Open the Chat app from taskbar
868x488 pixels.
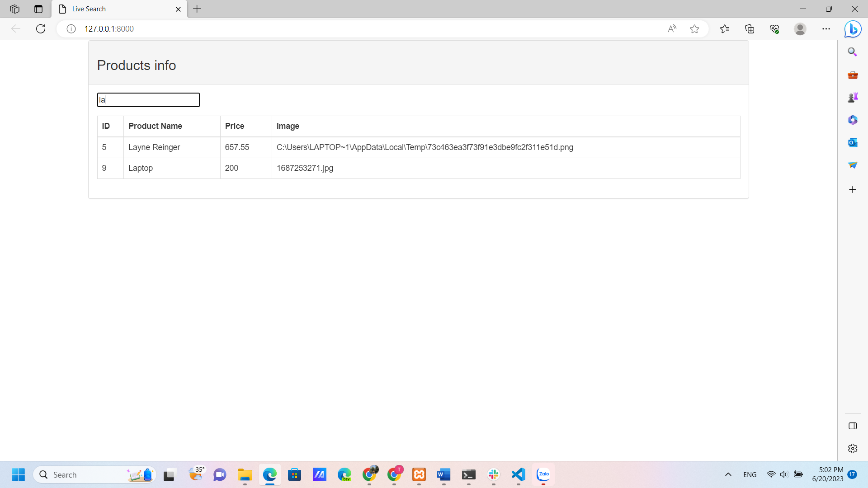220,475
